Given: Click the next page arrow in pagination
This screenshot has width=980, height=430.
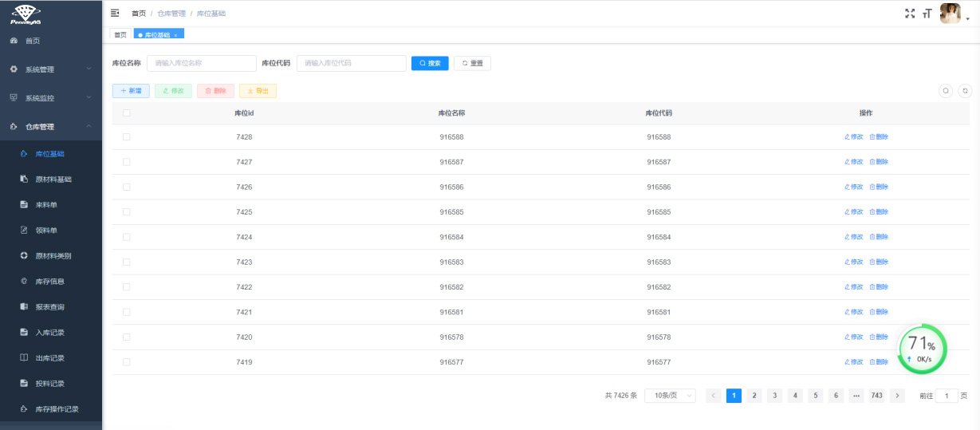Looking at the screenshot, I should pyautogui.click(x=897, y=396).
